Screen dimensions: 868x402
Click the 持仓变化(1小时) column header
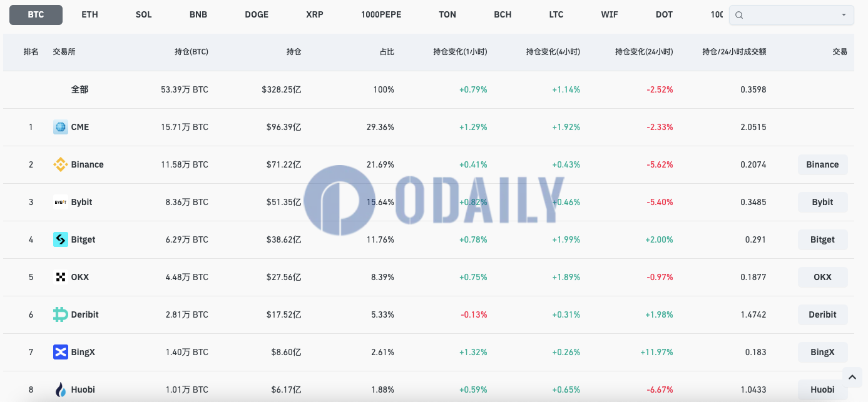[x=460, y=52]
